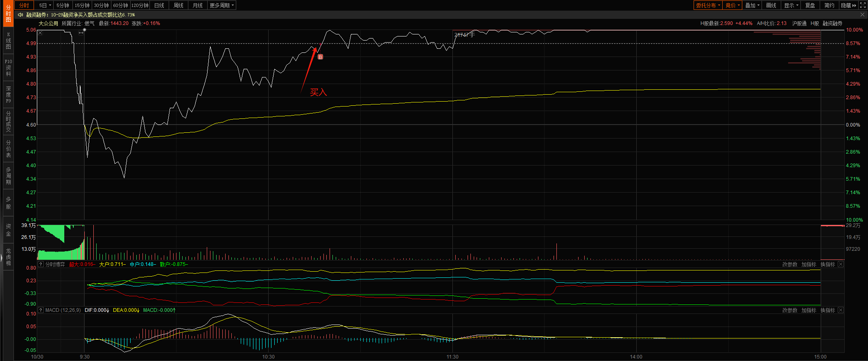Open 分时成交 from the sidebar
The height and width of the screenshot is (361, 868).
pos(8,121)
